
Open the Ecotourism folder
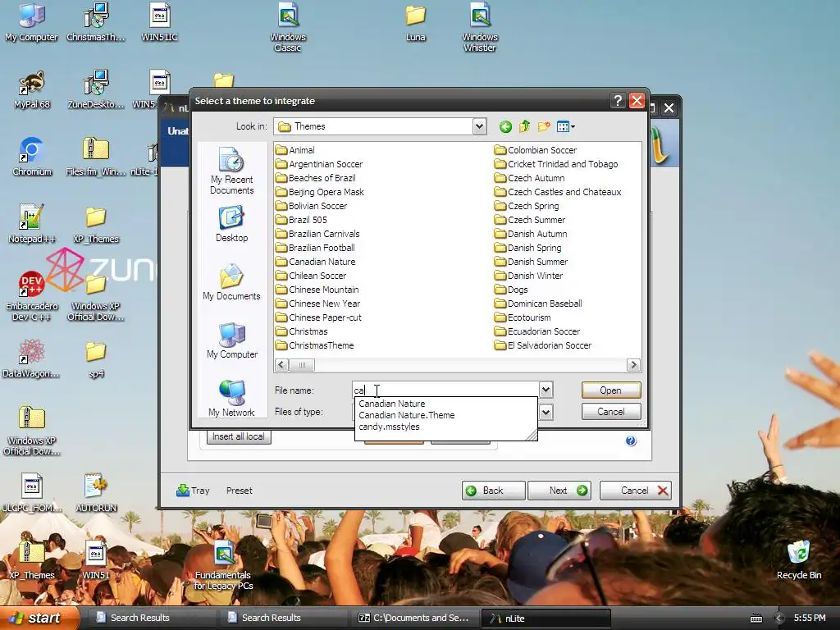point(523,317)
